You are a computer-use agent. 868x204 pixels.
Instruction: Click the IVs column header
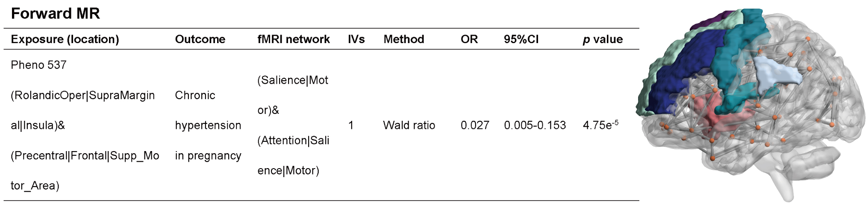pos(356,39)
